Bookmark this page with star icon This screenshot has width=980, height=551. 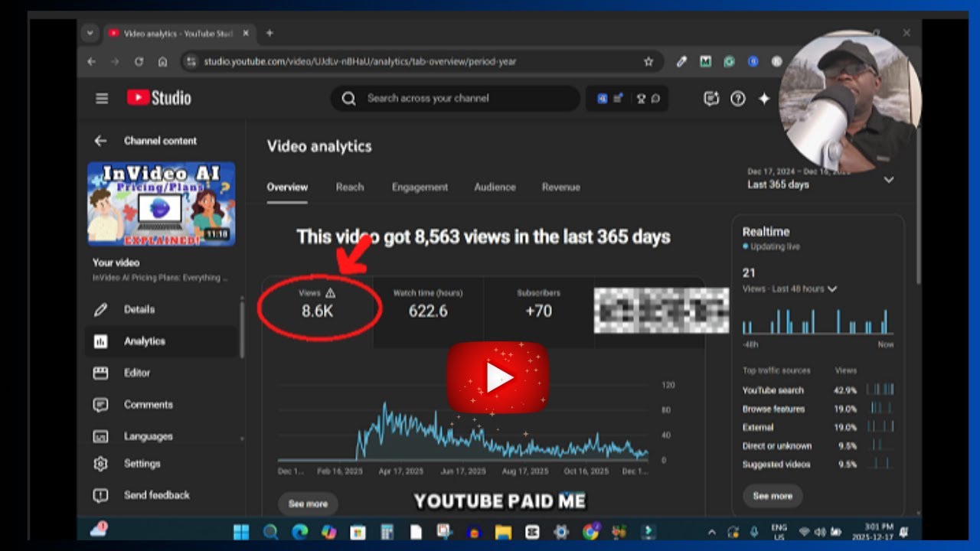[x=648, y=61]
